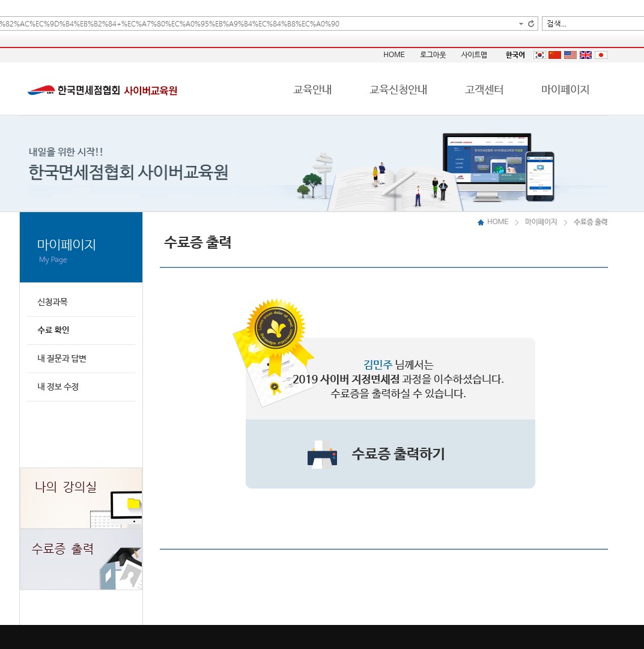Image resolution: width=644 pixels, height=649 pixels.
Task: Click the browser search input field
Action: [x=592, y=24]
